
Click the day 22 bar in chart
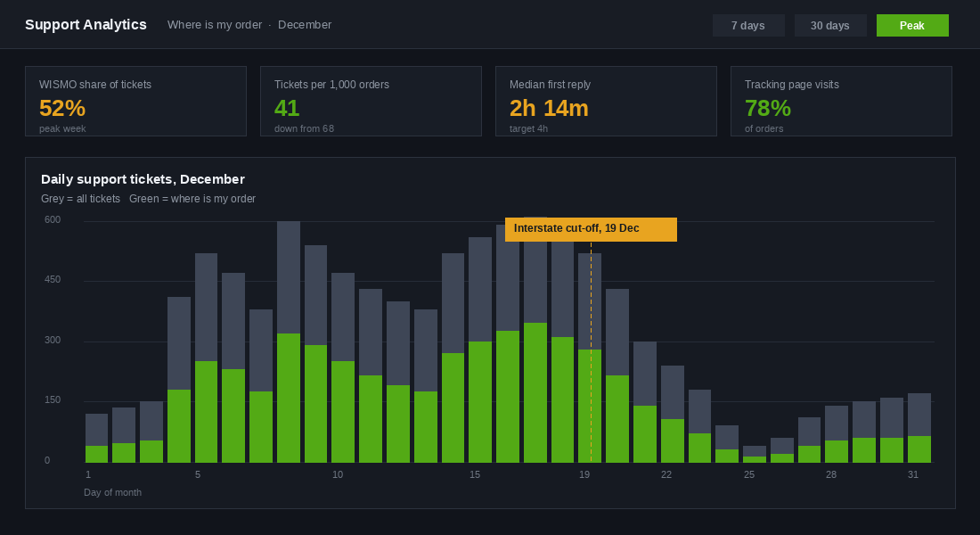click(x=673, y=414)
